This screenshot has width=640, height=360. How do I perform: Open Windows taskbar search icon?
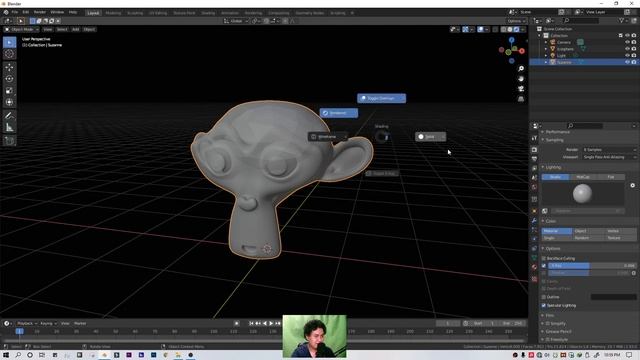pos(18,355)
